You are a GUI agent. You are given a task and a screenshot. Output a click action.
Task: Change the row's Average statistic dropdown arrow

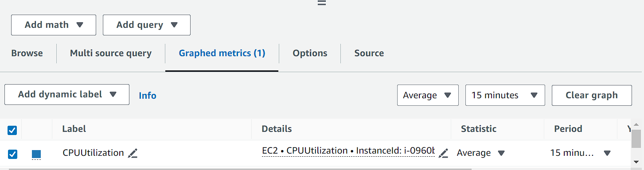(x=501, y=153)
